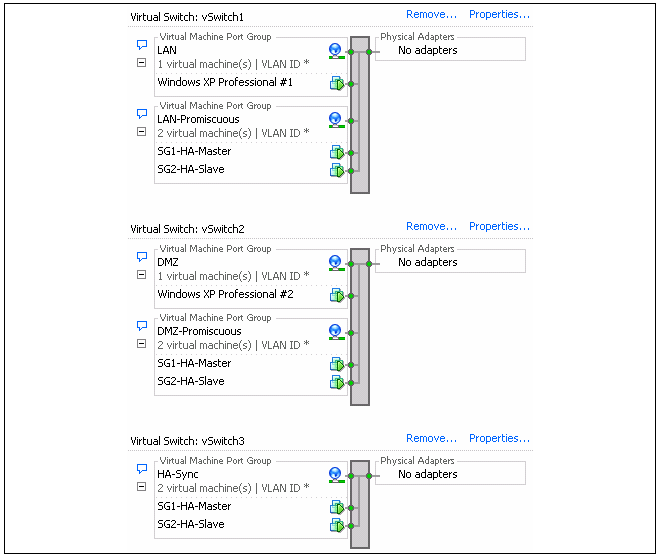
Task: Collapse the LAN port group
Action: [141, 63]
